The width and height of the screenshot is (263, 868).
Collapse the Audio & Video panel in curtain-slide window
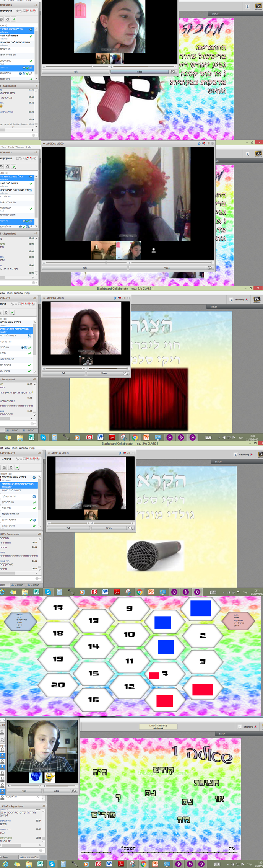[x=44, y=298]
